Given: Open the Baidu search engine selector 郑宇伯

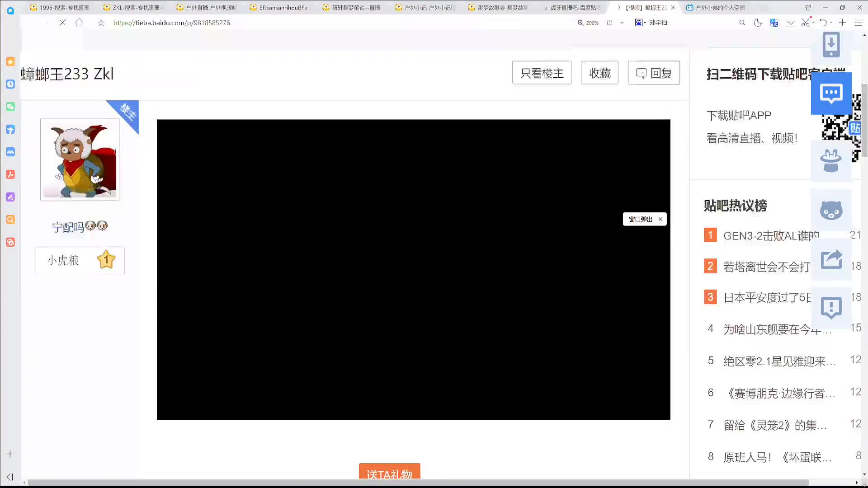Looking at the screenshot, I should [x=651, y=23].
